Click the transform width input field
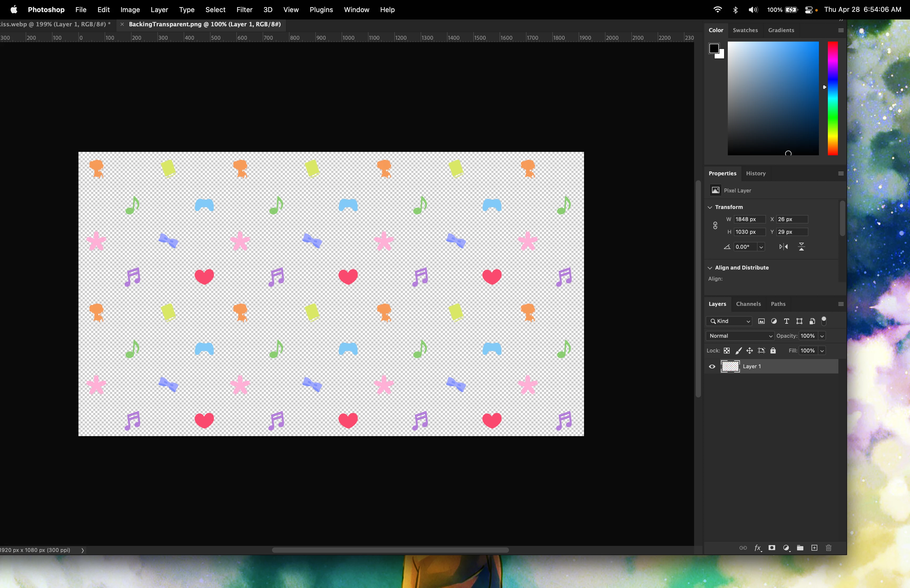The image size is (910, 588). [749, 219]
